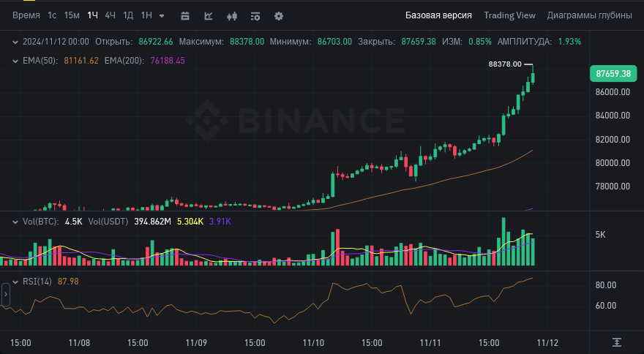The width and height of the screenshot is (644, 354).
Task: Switch to the 15м interval
Action: [x=72, y=15]
